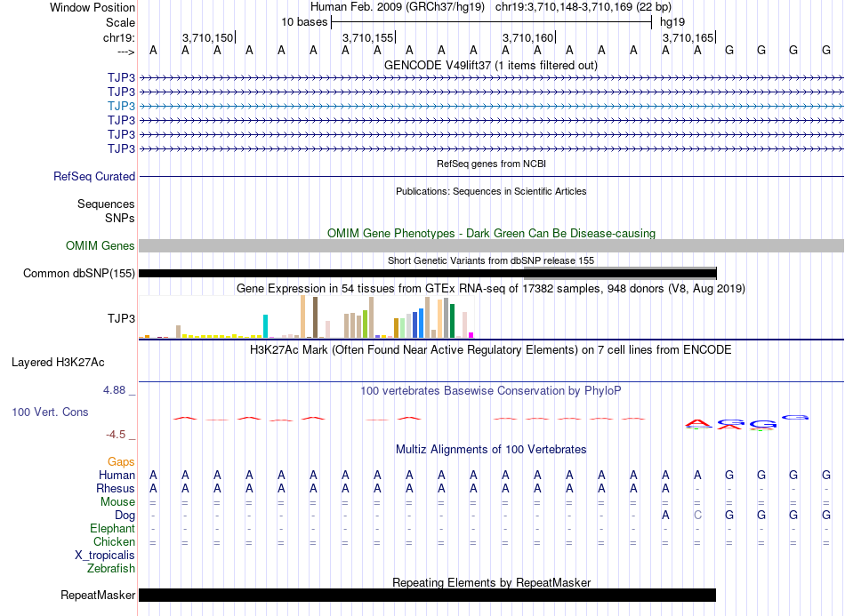Click the ---> strand arrow label
The width and height of the screenshot is (845, 616).
click(126, 52)
